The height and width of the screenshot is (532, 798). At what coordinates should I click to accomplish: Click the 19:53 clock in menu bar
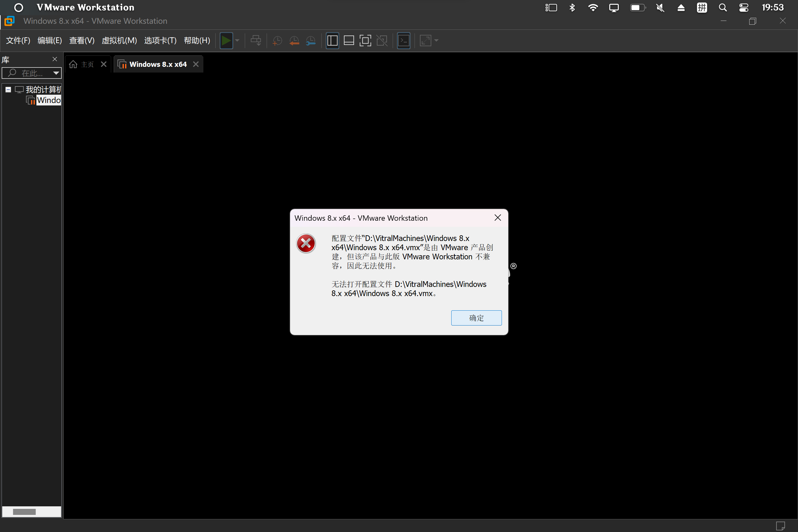point(773,8)
